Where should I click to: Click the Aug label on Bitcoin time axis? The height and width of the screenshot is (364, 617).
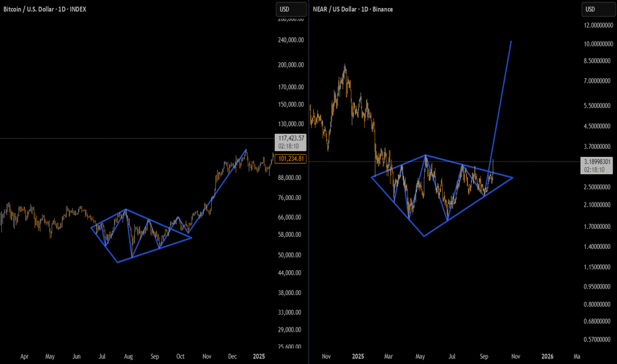(128, 356)
